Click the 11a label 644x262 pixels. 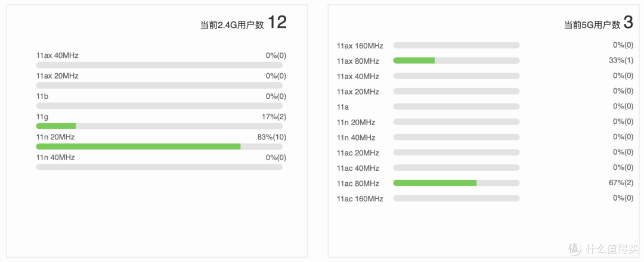[343, 107]
